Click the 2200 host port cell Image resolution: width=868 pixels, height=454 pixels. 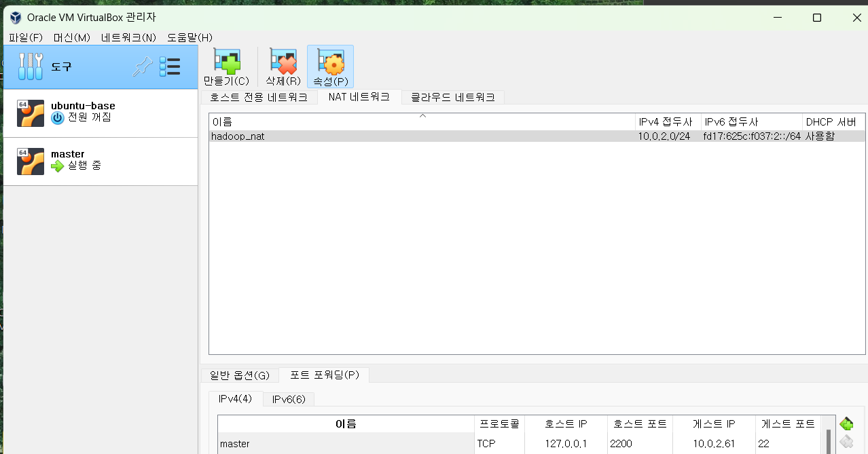coord(640,444)
